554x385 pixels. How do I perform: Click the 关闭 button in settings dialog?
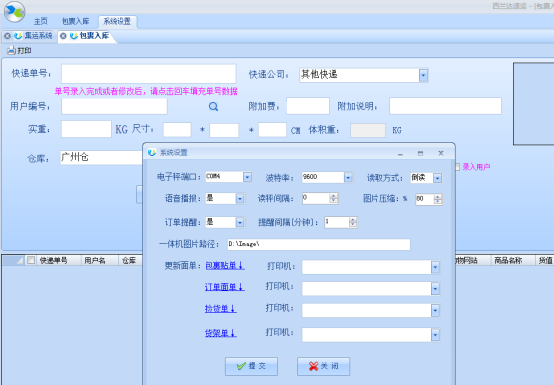323,366
